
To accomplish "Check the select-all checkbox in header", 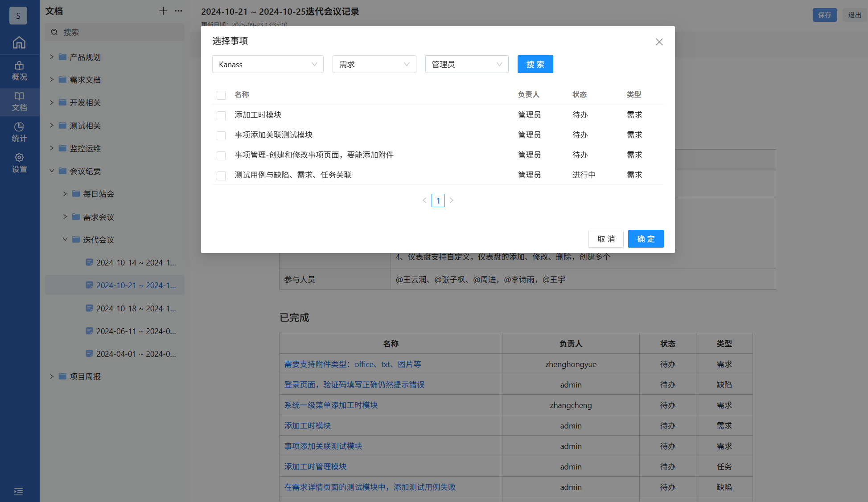I will tap(221, 95).
